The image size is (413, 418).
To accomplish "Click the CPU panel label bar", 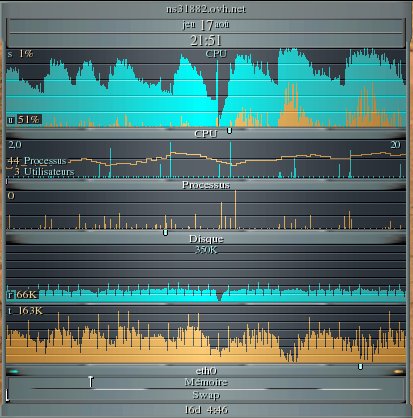I will click(206, 134).
